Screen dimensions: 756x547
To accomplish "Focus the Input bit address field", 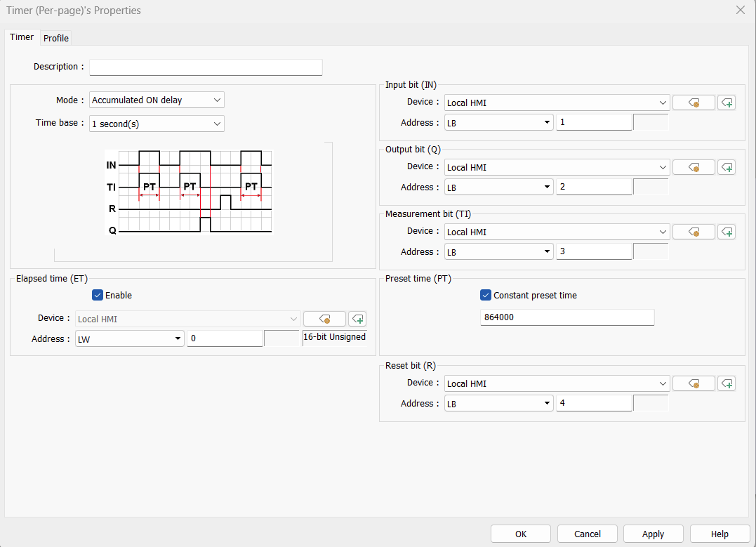I will pyautogui.click(x=594, y=122).
